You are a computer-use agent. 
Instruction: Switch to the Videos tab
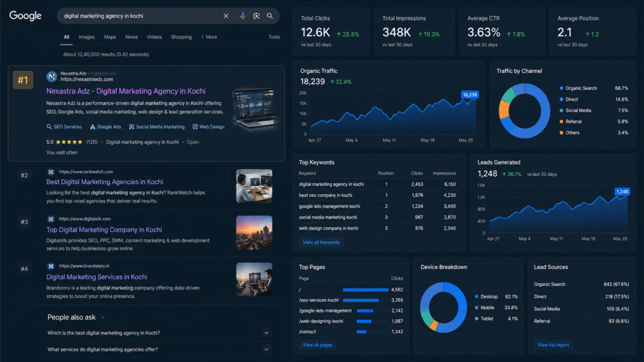click(x=155, y=37)
